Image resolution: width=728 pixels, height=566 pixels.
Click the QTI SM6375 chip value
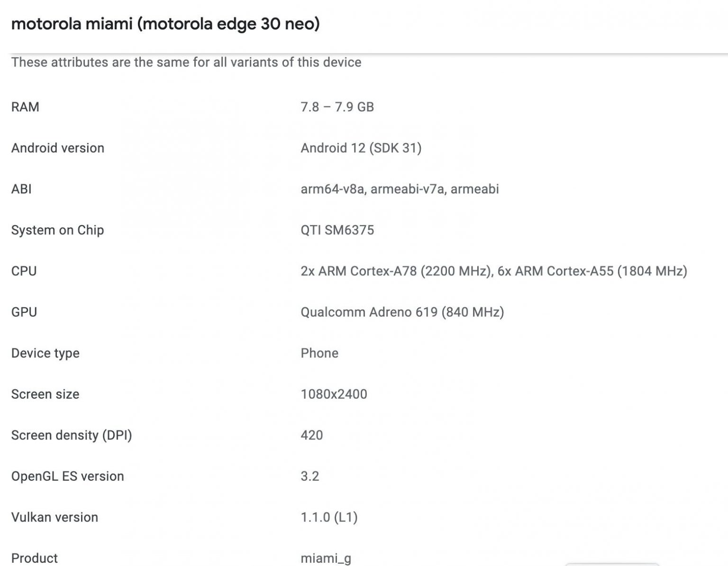337,230
